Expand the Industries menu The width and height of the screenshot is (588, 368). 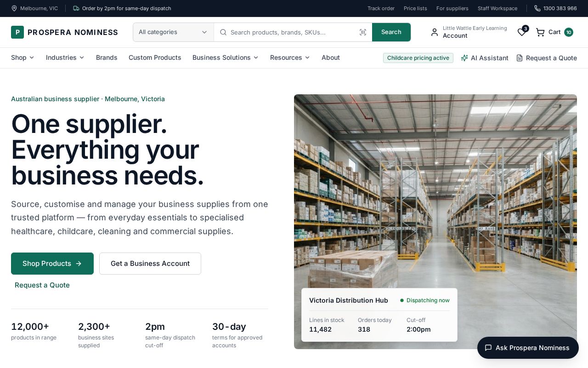(65, 57)
